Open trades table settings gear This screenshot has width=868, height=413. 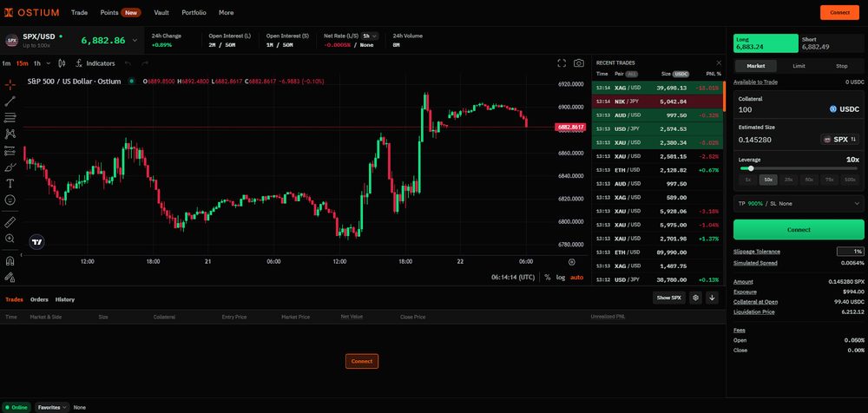point(696,298)
